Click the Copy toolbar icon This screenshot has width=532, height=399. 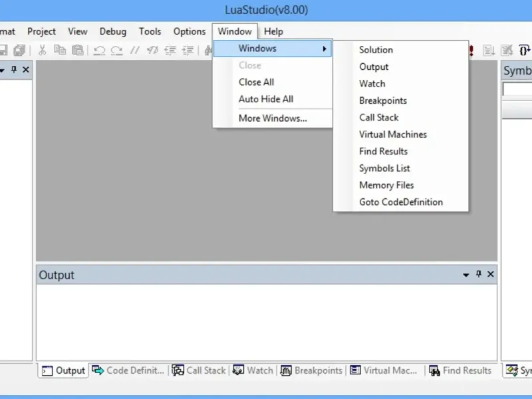60,51
